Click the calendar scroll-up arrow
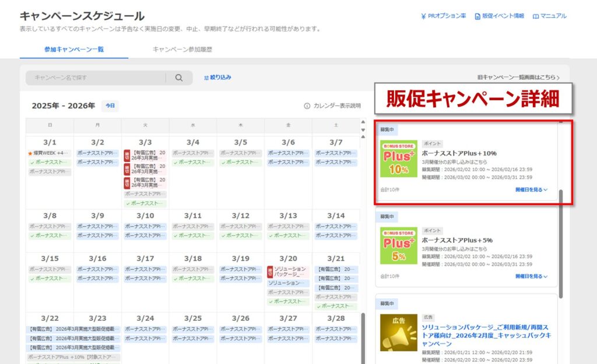Viewport: 597px width, 364px height. tap(363, 123)
